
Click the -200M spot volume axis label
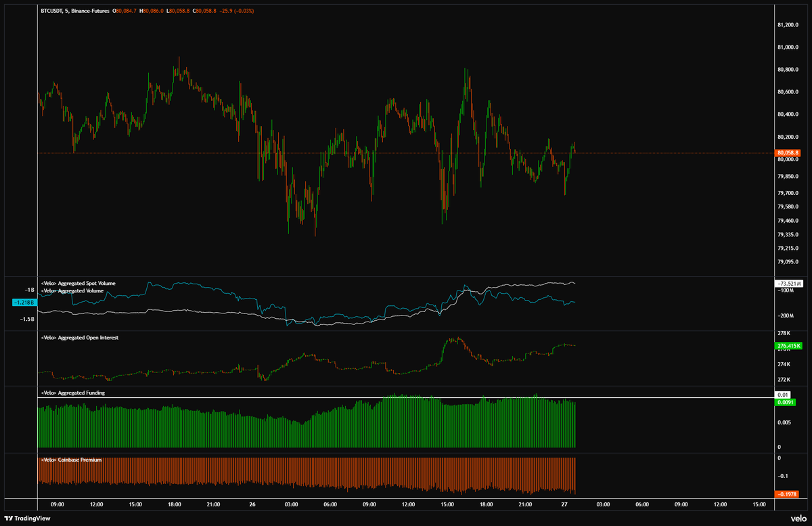786,316
